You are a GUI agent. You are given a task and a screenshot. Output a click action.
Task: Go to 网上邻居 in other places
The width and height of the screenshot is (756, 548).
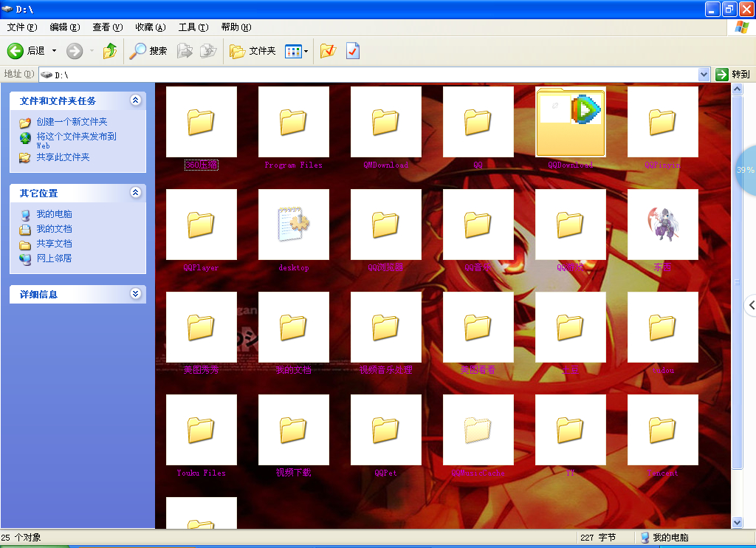point(54,258)
